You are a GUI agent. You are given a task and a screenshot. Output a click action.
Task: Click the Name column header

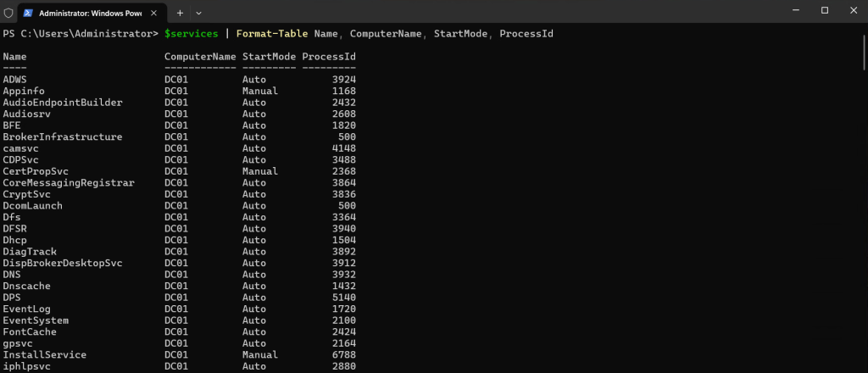(14, 56)
